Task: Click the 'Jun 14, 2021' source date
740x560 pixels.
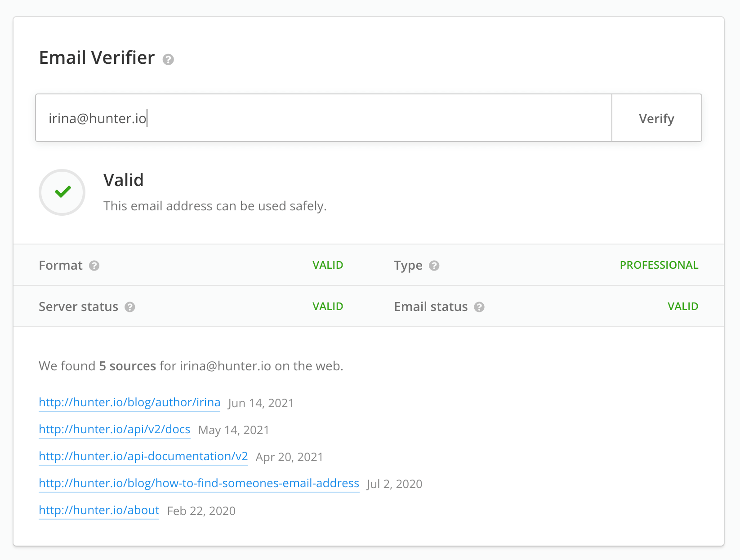Action: (261, 403)
